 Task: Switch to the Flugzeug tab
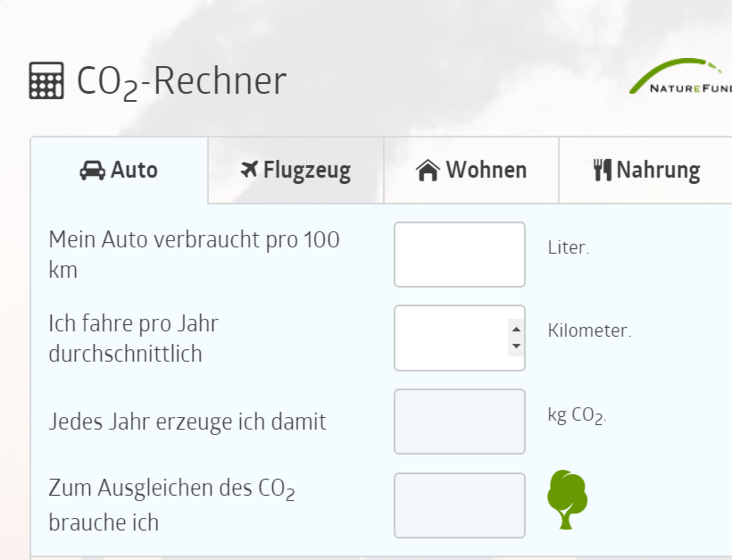296,170
